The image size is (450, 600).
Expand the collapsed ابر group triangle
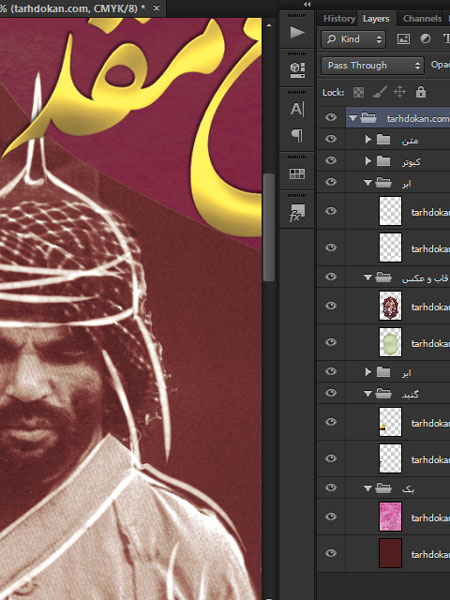(368, 372)
